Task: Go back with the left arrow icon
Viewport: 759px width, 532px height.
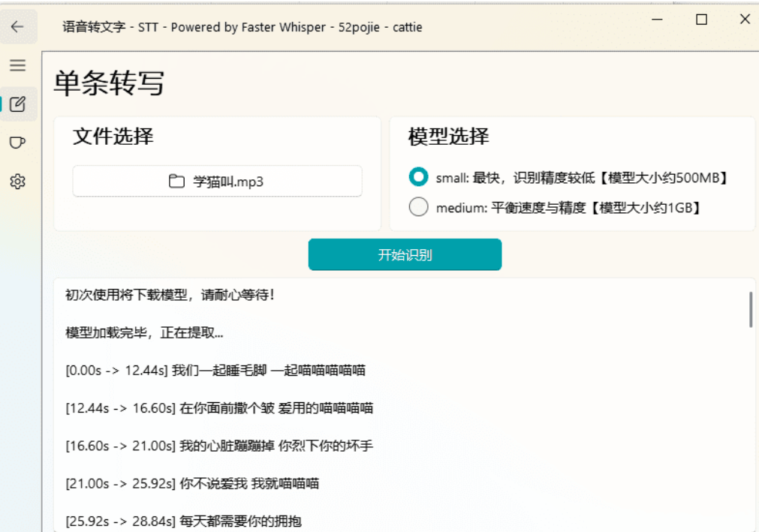Action: tap(17, 26)
